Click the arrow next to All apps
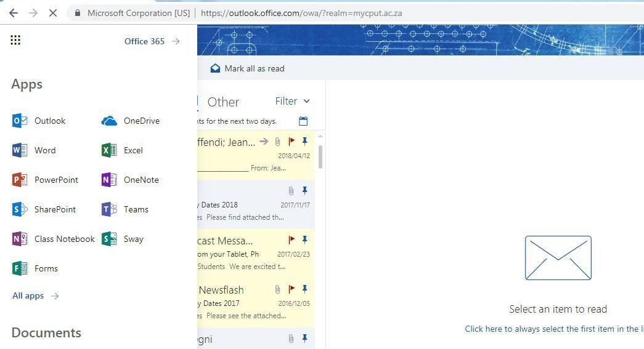Viewport: 644px width, 349px height. [x=55, y=295]
